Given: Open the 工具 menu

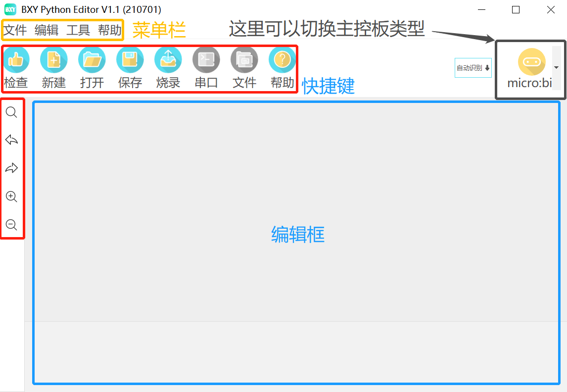Looking at the screenshot, I should (x=78, y=31).
